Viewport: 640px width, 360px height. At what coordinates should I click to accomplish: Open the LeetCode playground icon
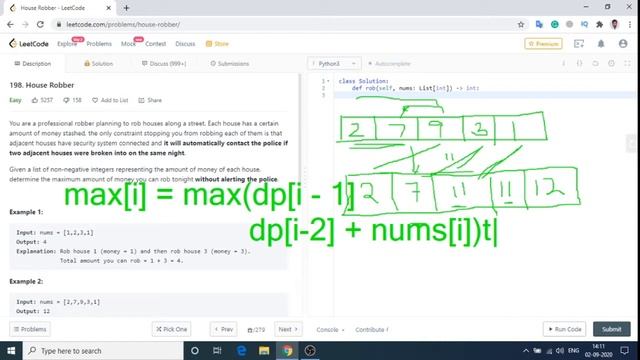(579, 44)
